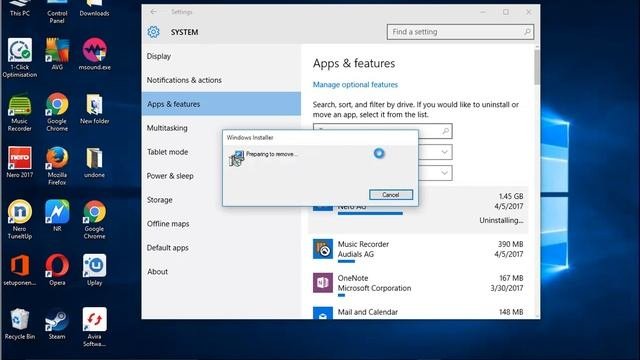Open the Downloads desktop folder
This screenshot has height=360, width=640.
click(x=94, y=8)
